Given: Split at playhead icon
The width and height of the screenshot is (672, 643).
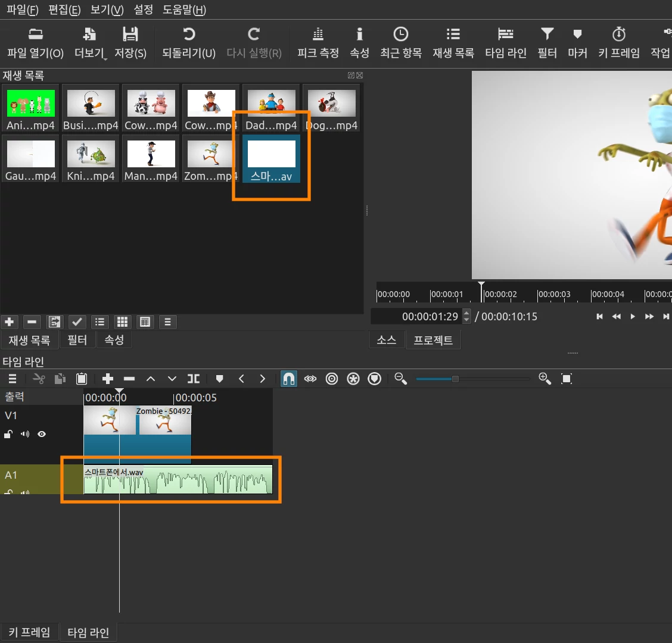Looking at the screenshot, I should click(193, 379).
